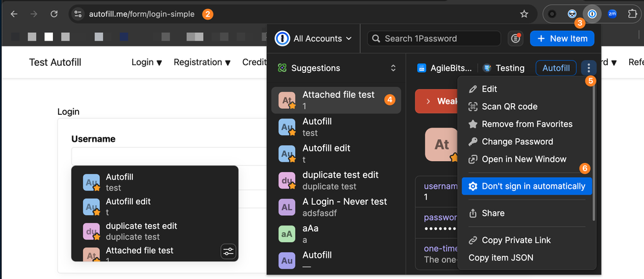Expand the Suggestions category selector
The image size is (644, 279).
pyautogui.click(x=336, y=68)
